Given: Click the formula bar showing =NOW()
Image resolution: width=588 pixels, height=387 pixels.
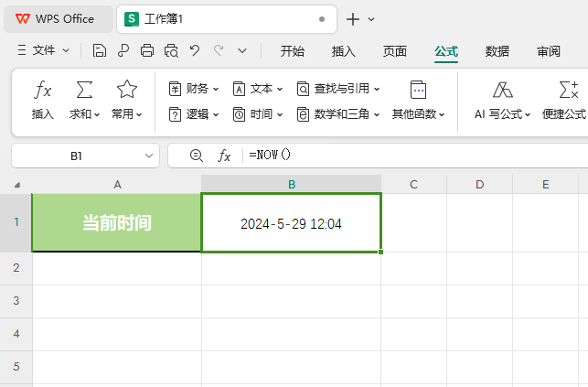Looking at the screenshot, I should [x=416, y=156].
